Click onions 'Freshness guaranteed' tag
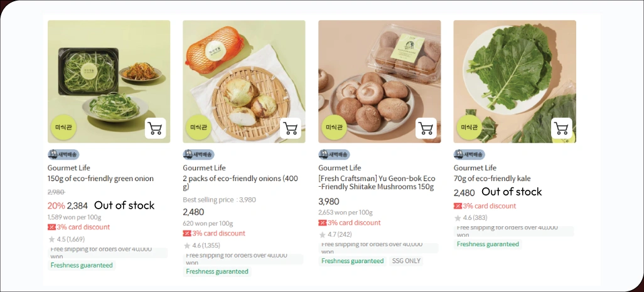The width and height of the screenshot is (644, 292). click(217, 271)
